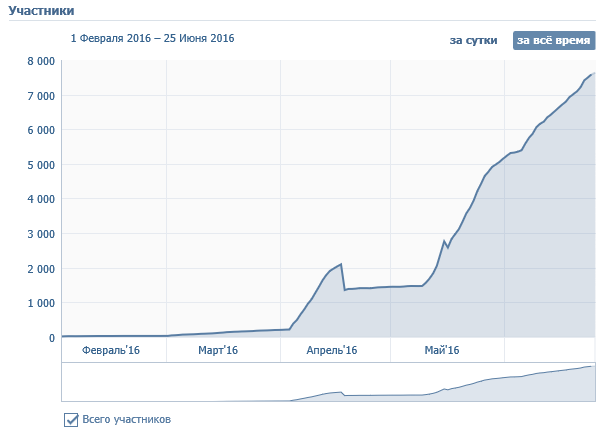This screenshot has height=432, width=606.
Task: Click the April peak on the chart line
Action: pos(341,264)
